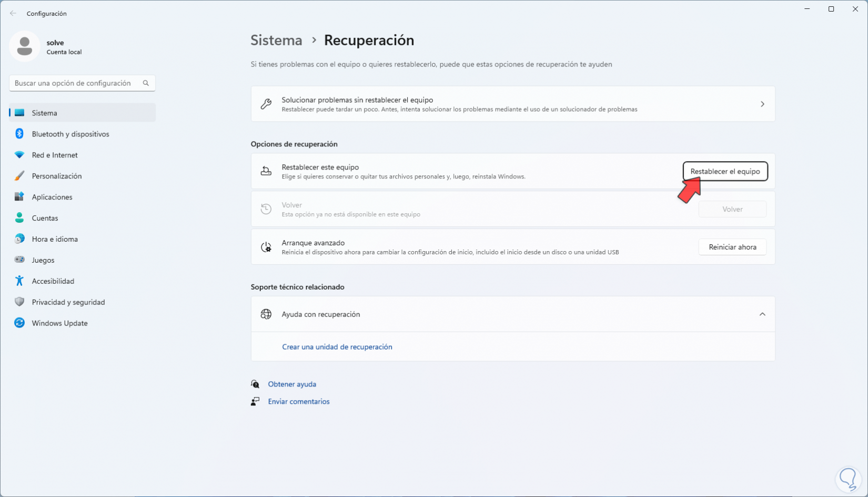Collapse the Ayuda con recuperación section
The height and width of the screenshot is (497, 868).
(762, 314)
